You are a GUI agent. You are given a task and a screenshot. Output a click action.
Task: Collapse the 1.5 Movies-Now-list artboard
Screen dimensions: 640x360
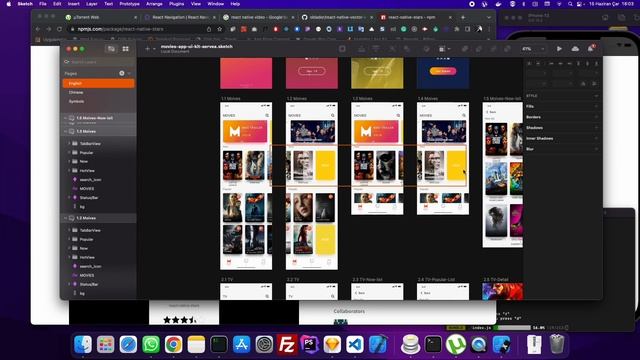(x=65, y=118)
